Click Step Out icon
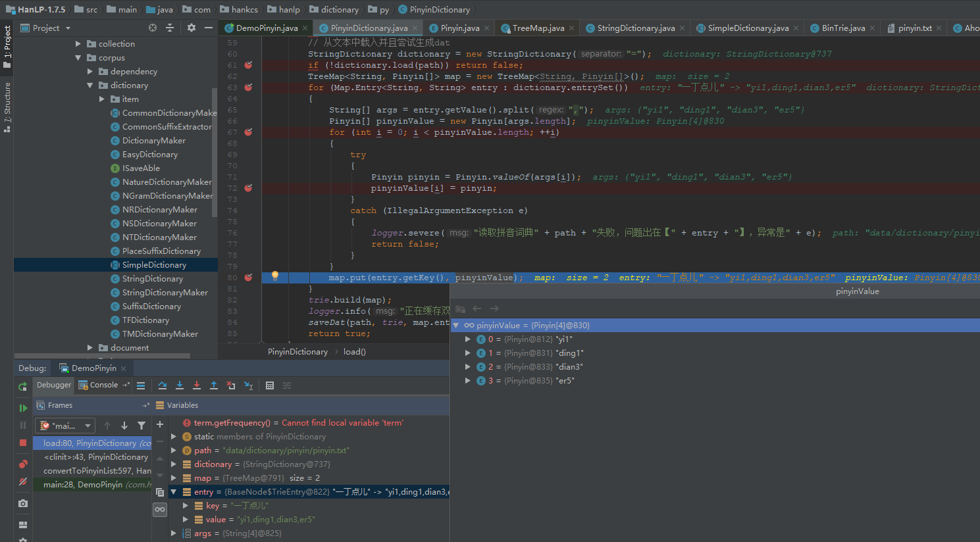 click(x=214, y=385)
